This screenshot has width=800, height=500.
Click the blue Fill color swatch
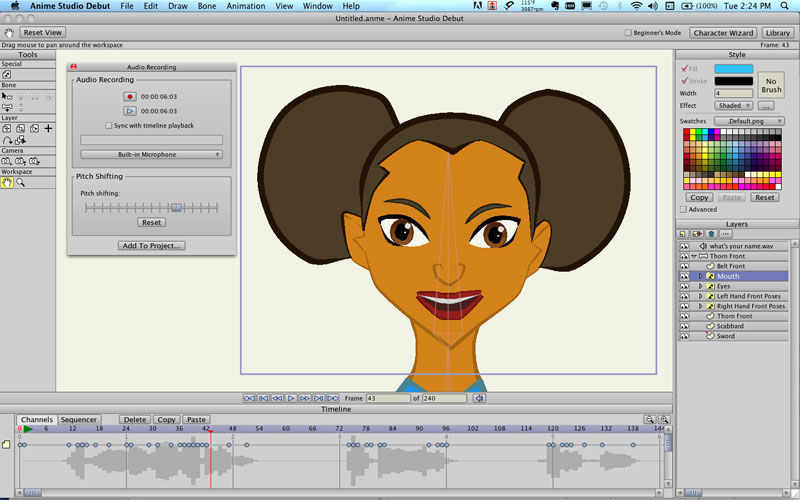(733, 68)
